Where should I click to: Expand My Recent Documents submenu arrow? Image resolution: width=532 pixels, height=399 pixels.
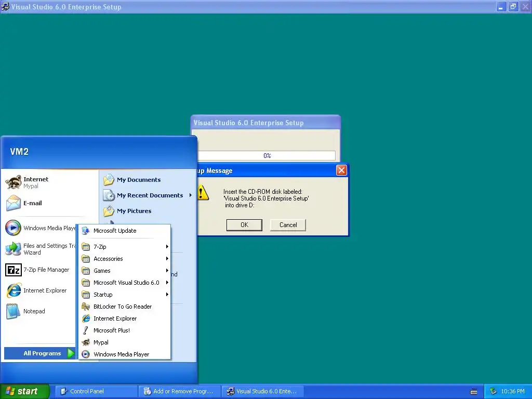tap(190, 195)
